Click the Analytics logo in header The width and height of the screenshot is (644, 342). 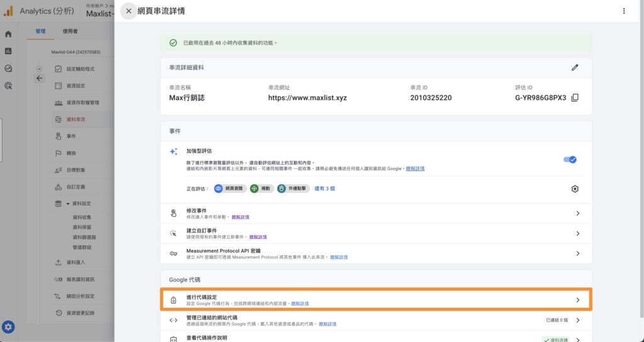point(8,11)
